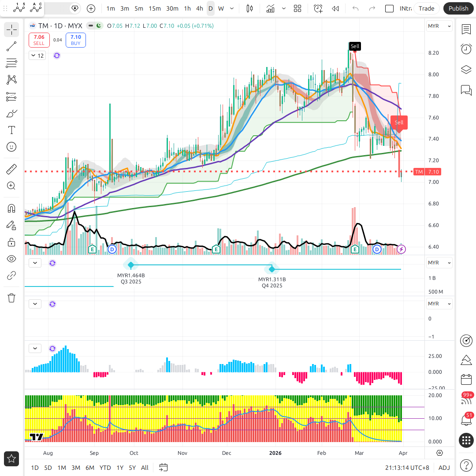
Task: Select the YTD date range
Action: tap(105, 468)
